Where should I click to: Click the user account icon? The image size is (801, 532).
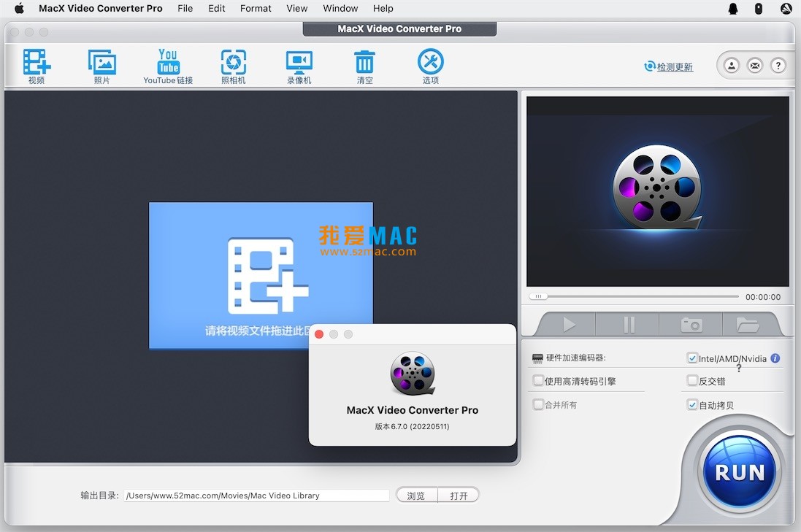click(x=732, y=66)
